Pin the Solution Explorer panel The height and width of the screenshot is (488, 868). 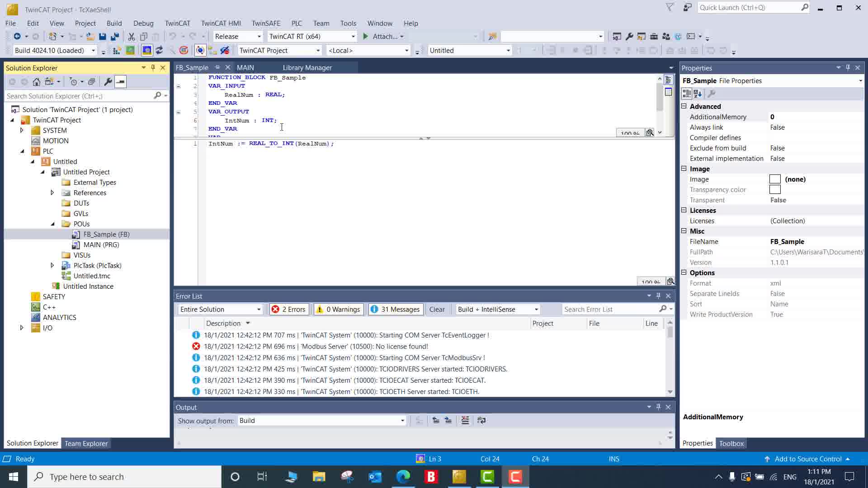click(153, 68)
